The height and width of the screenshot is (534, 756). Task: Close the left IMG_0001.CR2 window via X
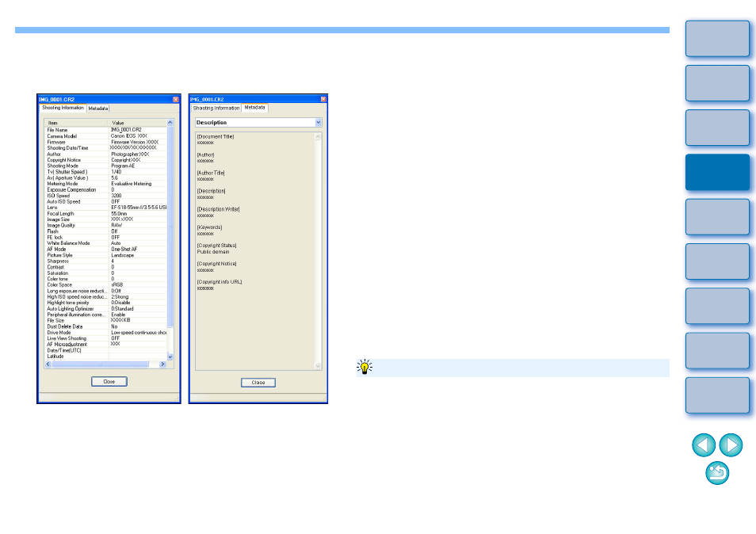[176, 99]
